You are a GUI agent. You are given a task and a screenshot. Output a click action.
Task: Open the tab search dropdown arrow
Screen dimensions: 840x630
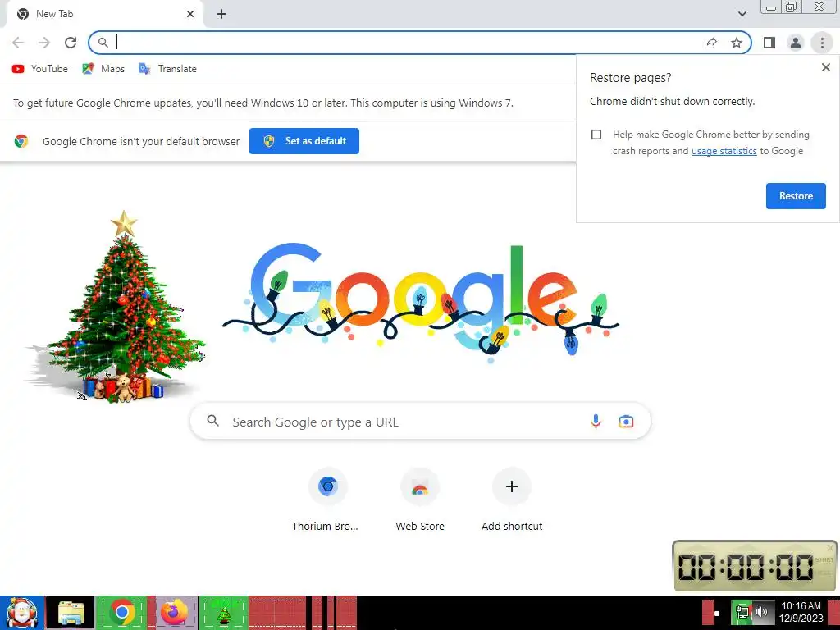click(742, 14)
